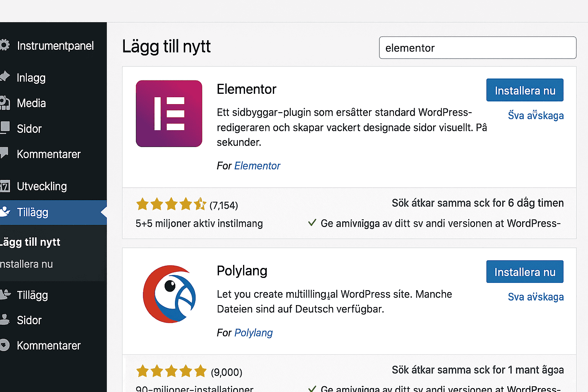The image size is (588, 392).
Task: Click the Instrumentpanel gear icon
Action: click(x=4, y=45)
